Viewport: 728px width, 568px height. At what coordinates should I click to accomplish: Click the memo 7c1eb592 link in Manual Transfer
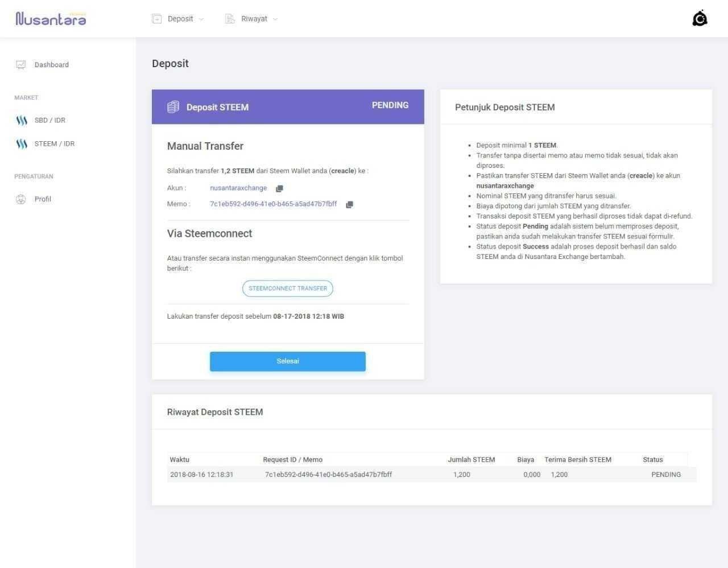[x=273, y=204]
